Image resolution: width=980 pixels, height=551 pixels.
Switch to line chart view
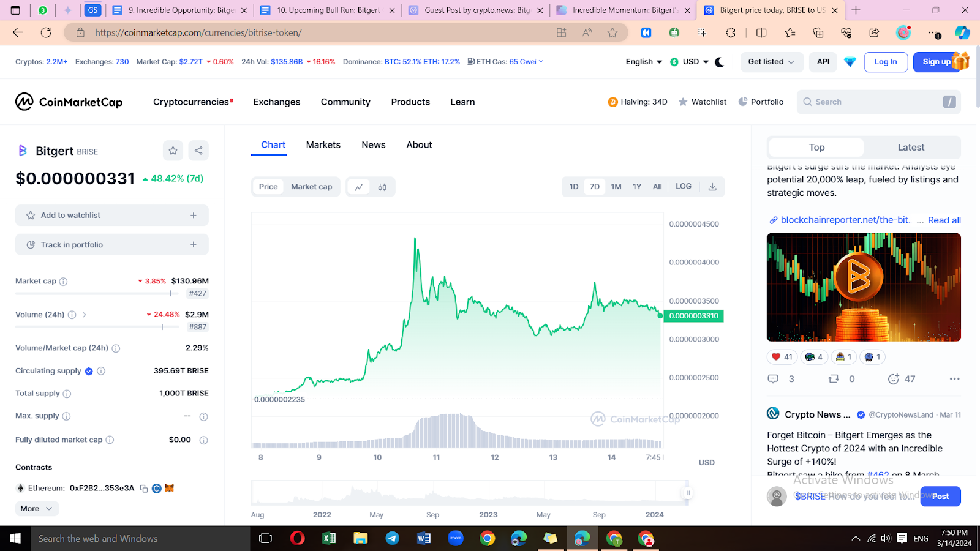coord(359,187)
